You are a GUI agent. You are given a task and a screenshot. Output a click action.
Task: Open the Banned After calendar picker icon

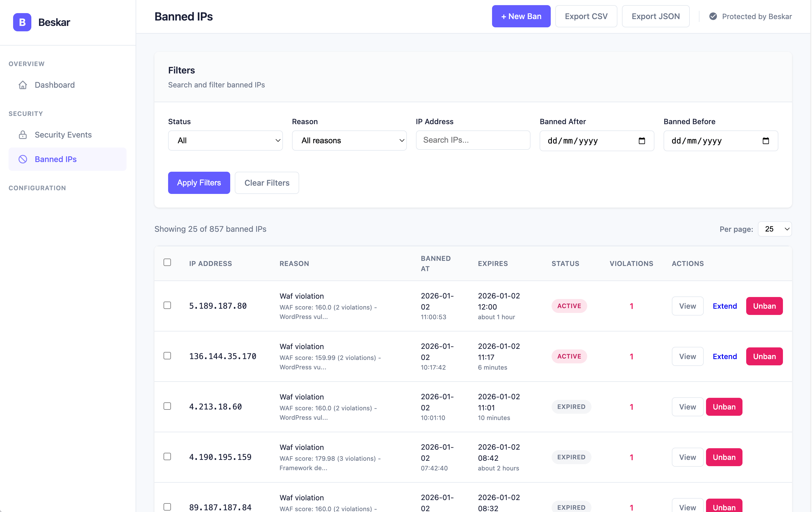tap(642, 141)
